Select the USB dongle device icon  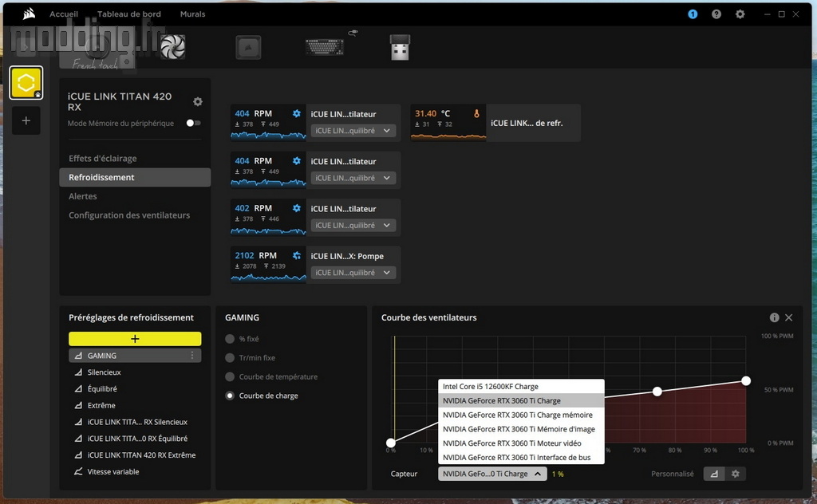[x=400, y=47]
